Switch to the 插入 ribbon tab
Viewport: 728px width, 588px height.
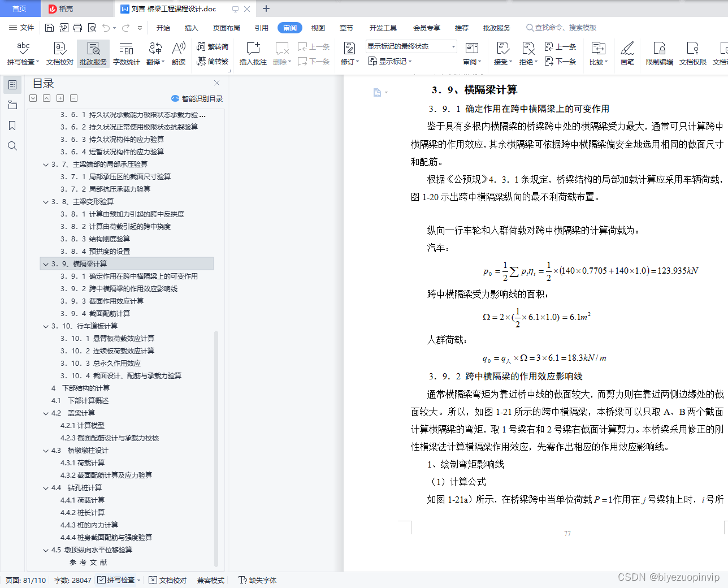(x=192, y=28)
